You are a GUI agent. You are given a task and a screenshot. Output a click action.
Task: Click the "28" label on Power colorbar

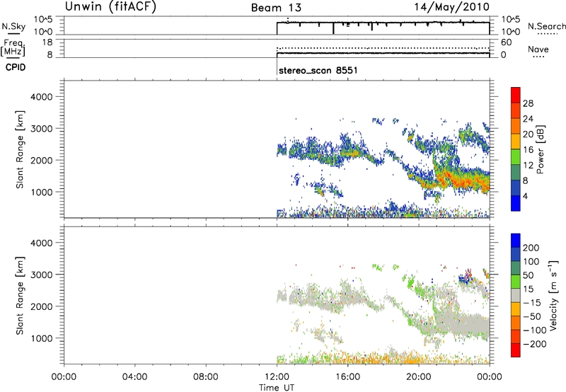528,103
